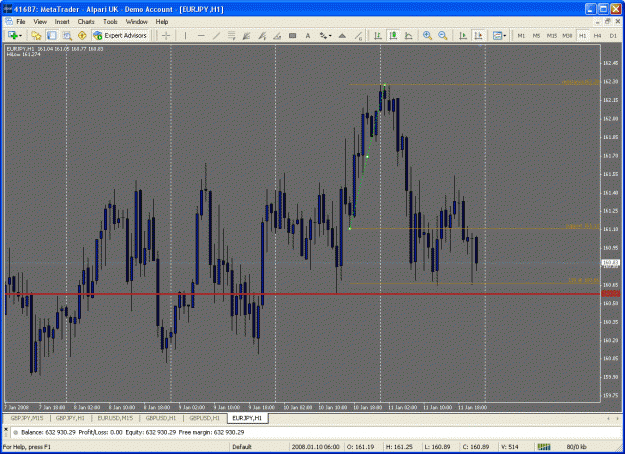Click the red horizontal line on the chart
The height and width of the screenshot is (454, 625).
tap(302, 294)
